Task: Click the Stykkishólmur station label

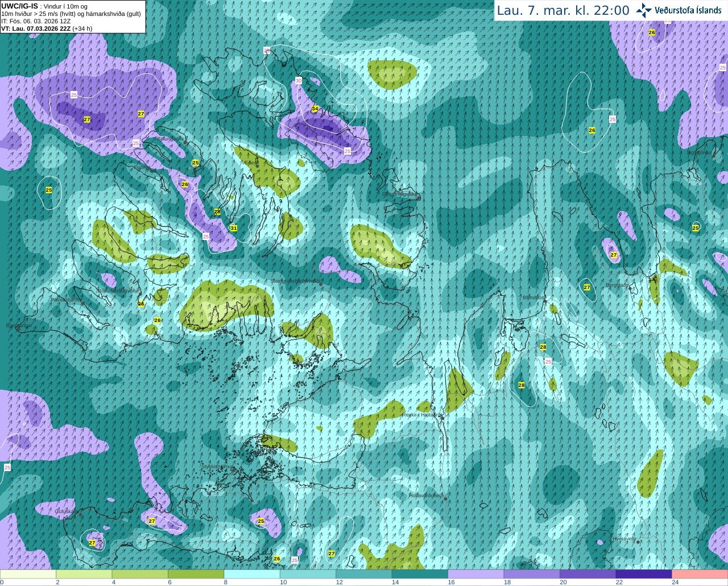Action: coord(218,466)
